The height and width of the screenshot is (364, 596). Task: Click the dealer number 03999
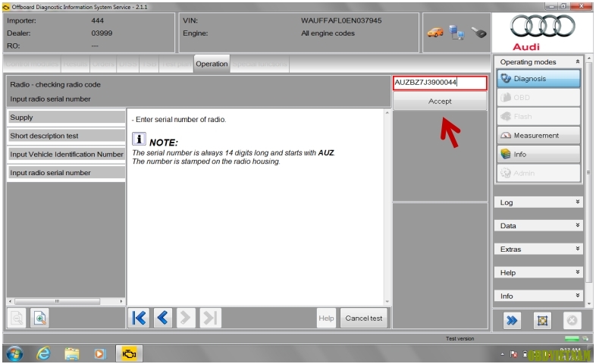coord(102,33)
